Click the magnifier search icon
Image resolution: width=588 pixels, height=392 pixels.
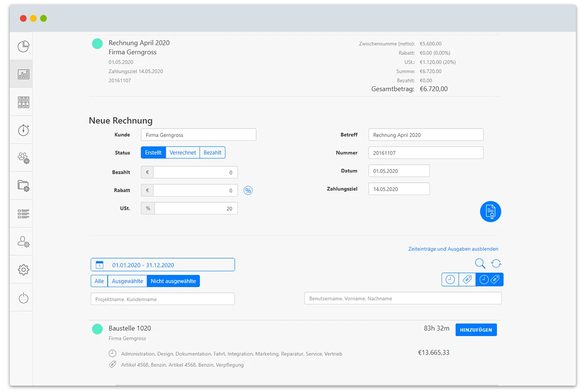[x=480, y=264]
